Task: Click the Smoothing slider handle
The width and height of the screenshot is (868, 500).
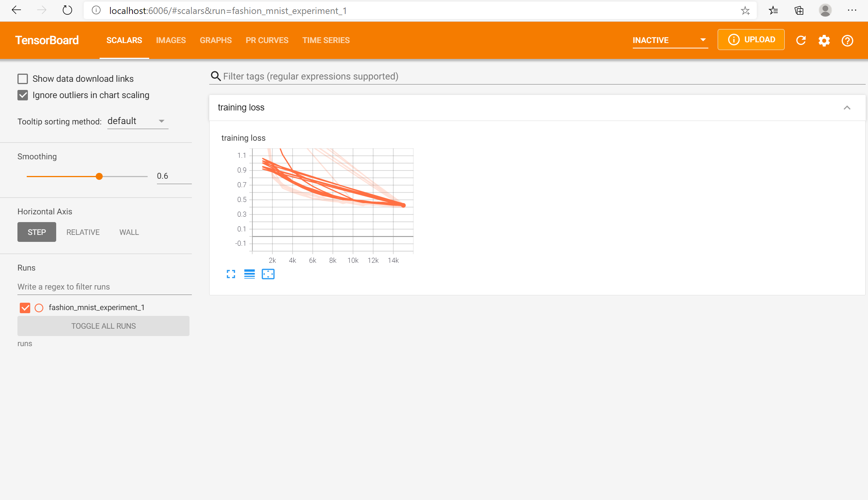Action: (99, 176)
